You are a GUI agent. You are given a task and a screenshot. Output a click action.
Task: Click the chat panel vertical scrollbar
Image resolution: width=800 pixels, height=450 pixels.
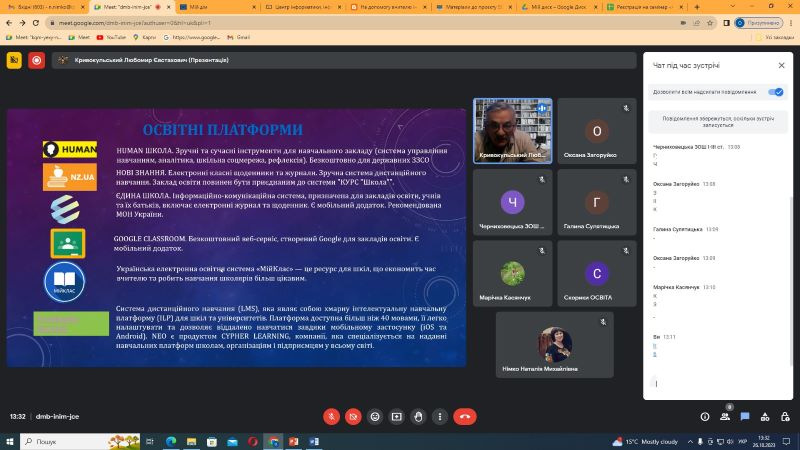click(791, 281)
